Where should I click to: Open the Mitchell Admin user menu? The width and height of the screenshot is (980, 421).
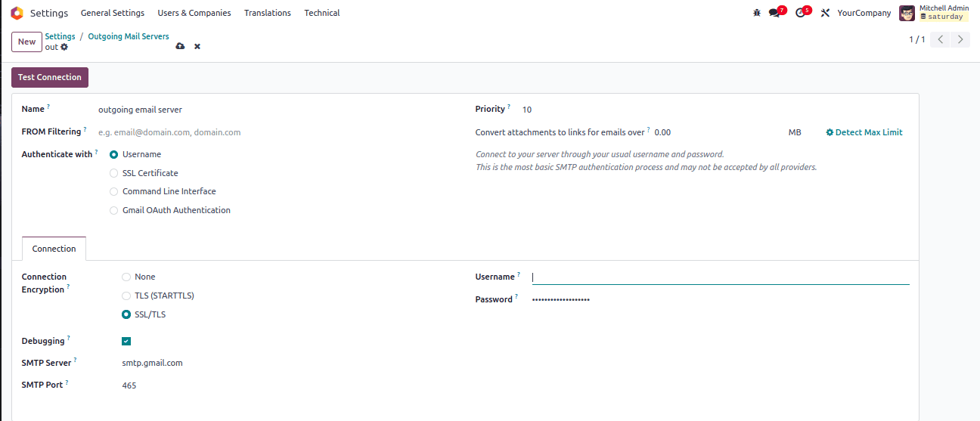click(x=934, y=13)
